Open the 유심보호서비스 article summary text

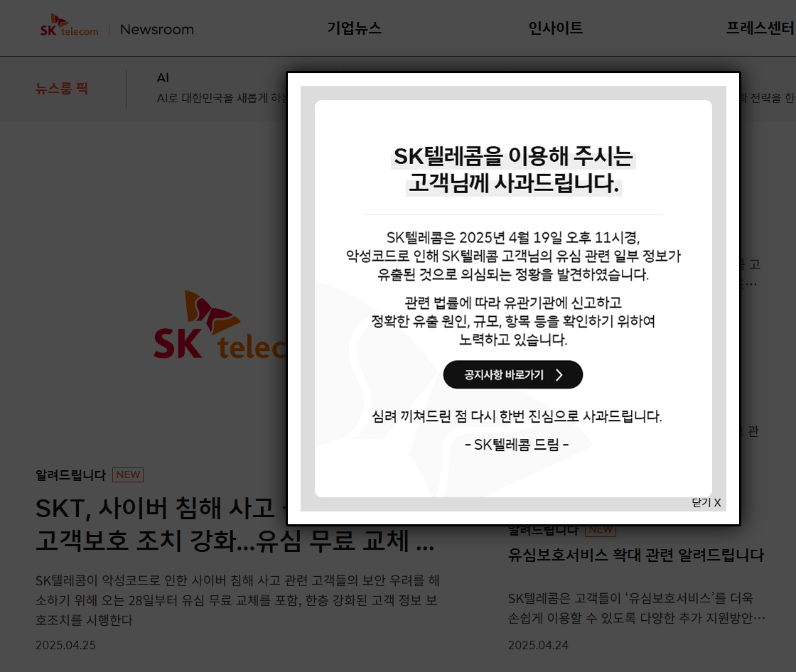coord(637,608)
